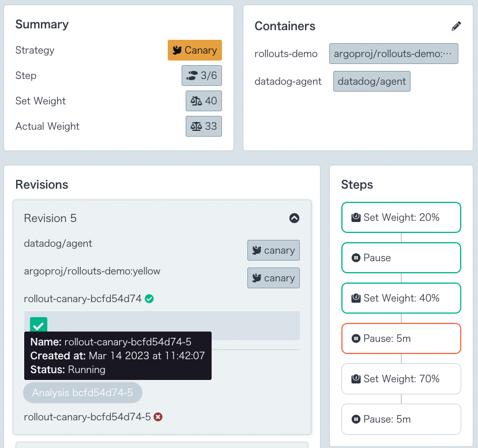Click the argoproj/rollouts-demo:yellow image text
Image resolution: width=478 pixels, height=448 pixels.
(x=92, y=271)
